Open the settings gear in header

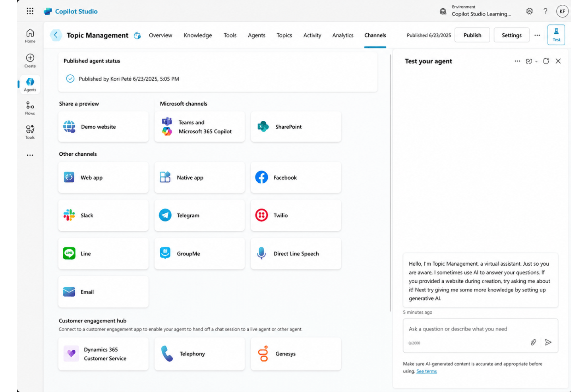click(529, 12)
